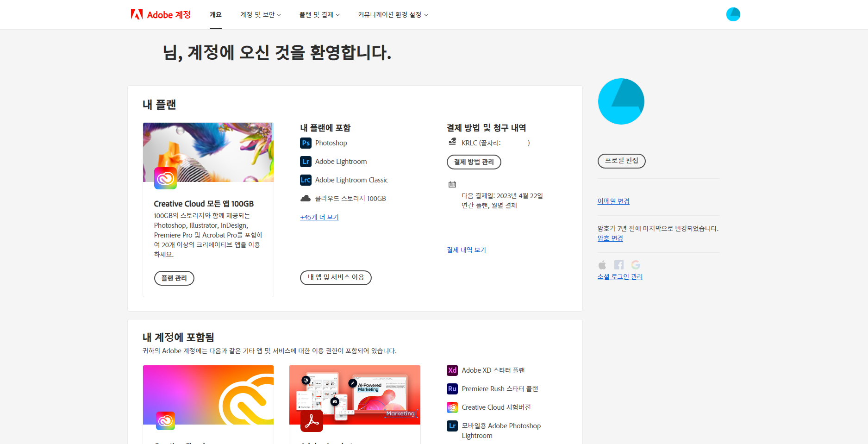868x444 pixels.
Task: Expand the 플랜 및 결제 menu
Action: [x=319, y=15]
